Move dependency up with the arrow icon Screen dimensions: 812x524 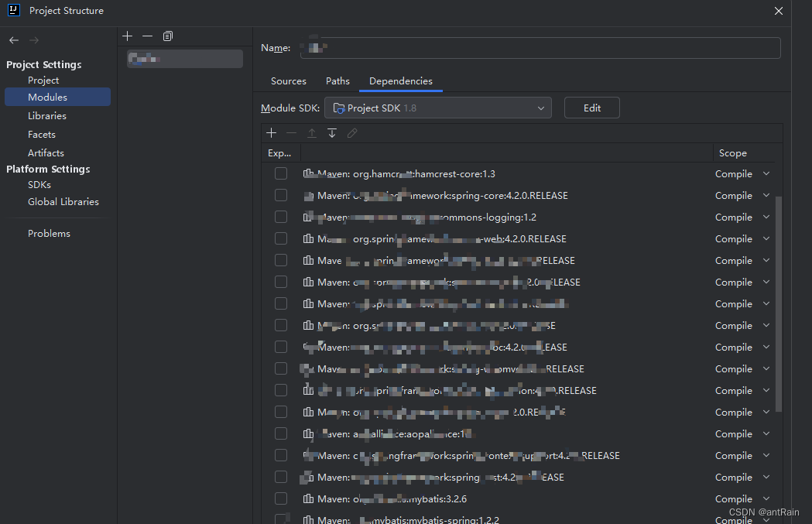coord(312,133)
